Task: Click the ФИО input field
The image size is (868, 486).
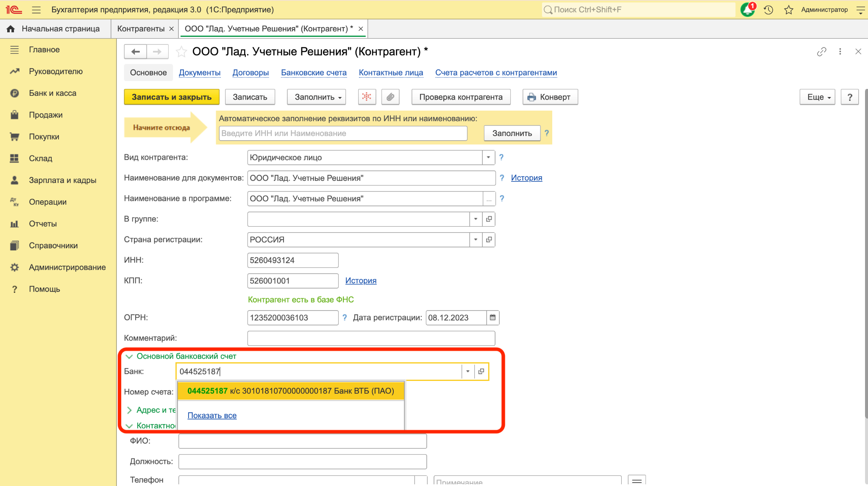Action: (303, 441)
